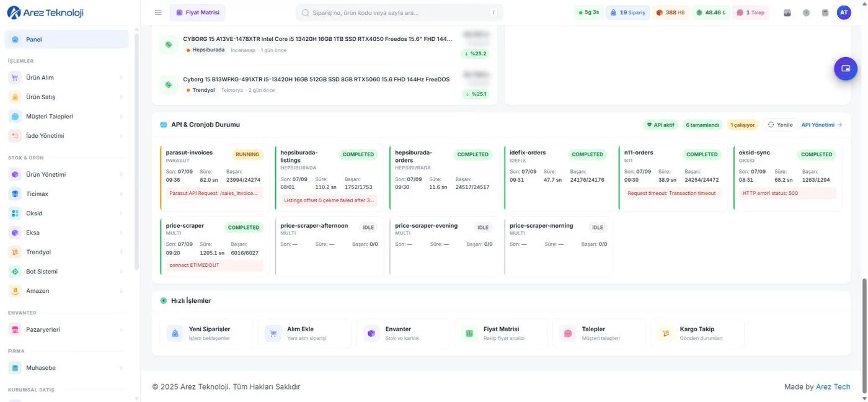
Task: Open the Fiyat Matrisi quick action card
Action: point(500,333)
